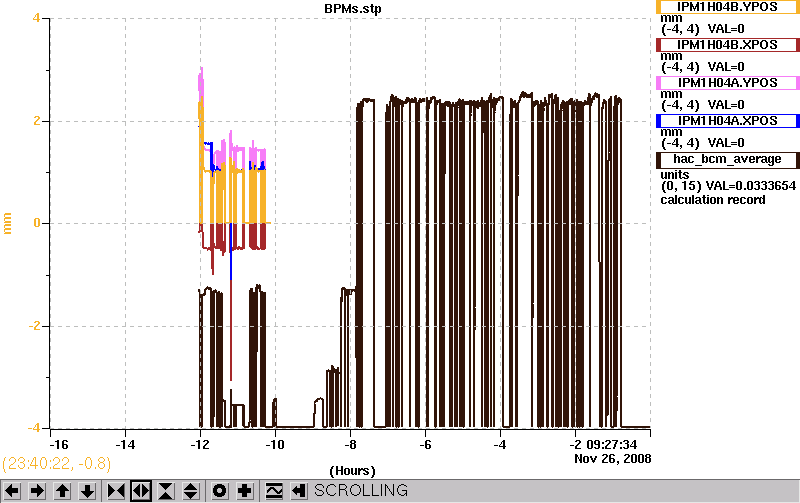Zoom in vertically with the hourglass icon
Screen dimensions: 800x503
tap(166, 491)
